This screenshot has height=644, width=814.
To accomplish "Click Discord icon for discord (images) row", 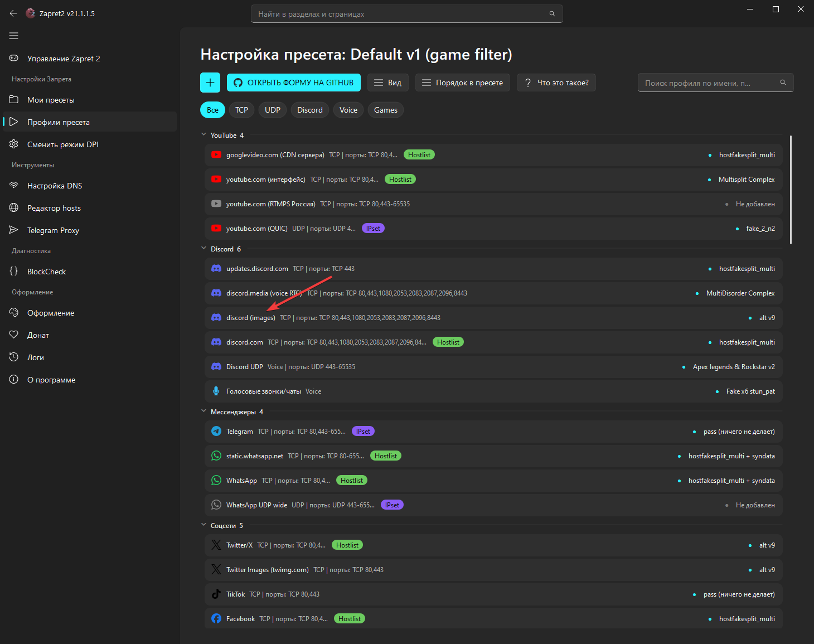I will tap(216, 318).
